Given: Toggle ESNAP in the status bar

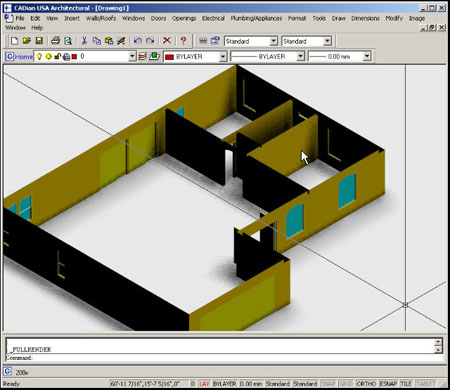Looking at the screenshot, I should tap(388, 384).
